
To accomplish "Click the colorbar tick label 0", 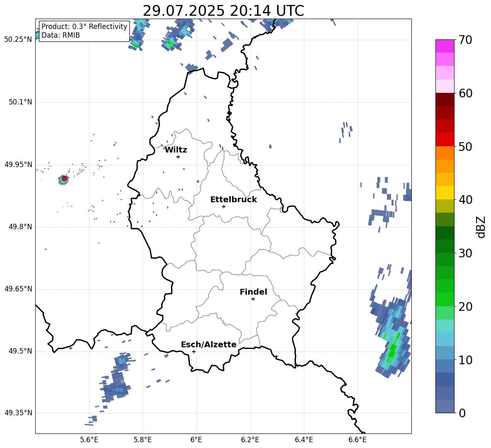I will (x=462, y=413).
